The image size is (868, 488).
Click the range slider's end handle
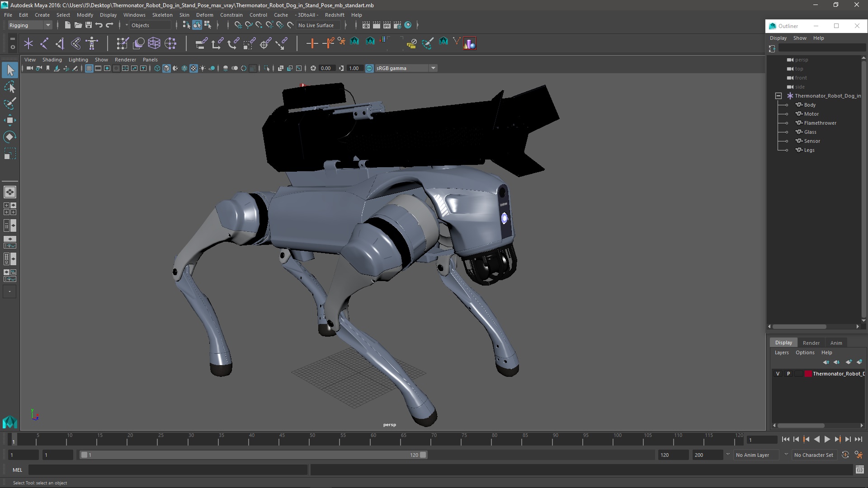click(x=423, y=455)
